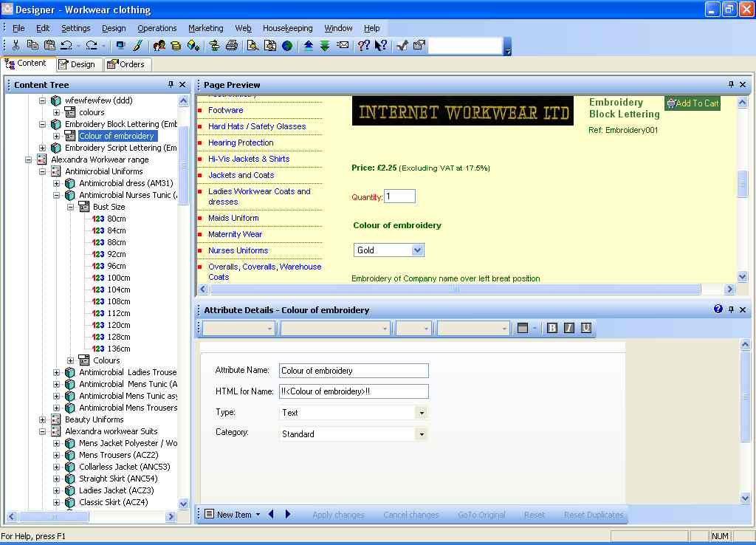Screen dimensions: 756x545
Task: Open the Gold embroidery colour dropdown
Action: coord(417,250)
